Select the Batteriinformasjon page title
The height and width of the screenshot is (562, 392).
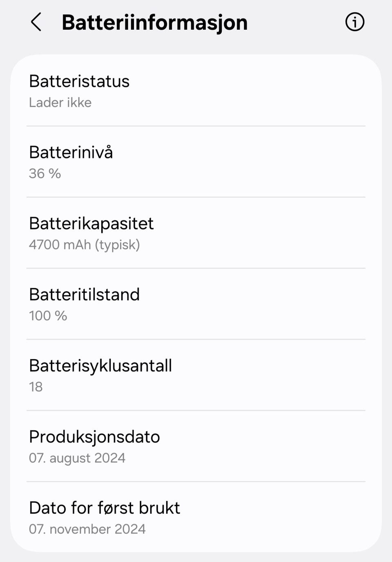pyautogui.click(x=154, y=22)
